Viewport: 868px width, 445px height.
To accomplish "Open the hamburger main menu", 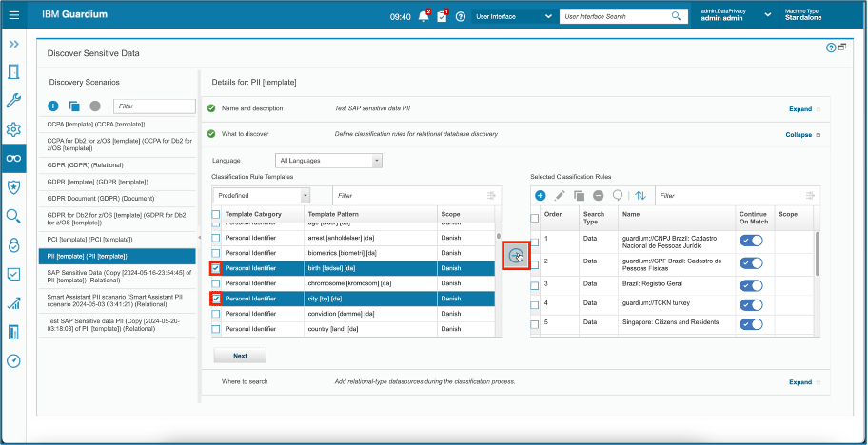I will [14, 15].
